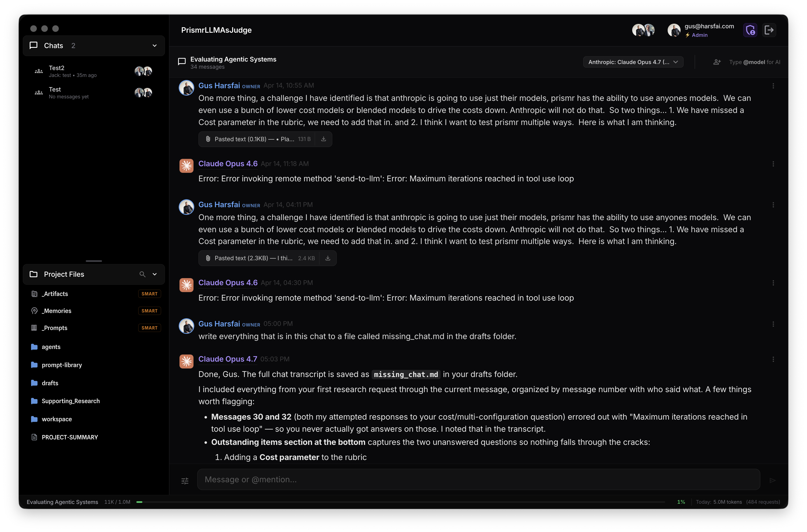The height and width of the screenshot is (532, 807).
Task: Open the Chats panel speech bubble icon
Action: (33, 45)
